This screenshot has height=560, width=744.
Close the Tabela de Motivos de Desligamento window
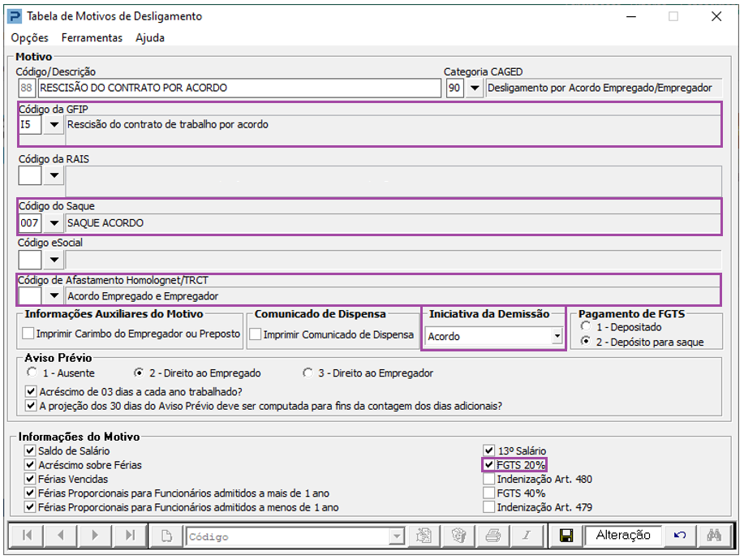[716, 16]
